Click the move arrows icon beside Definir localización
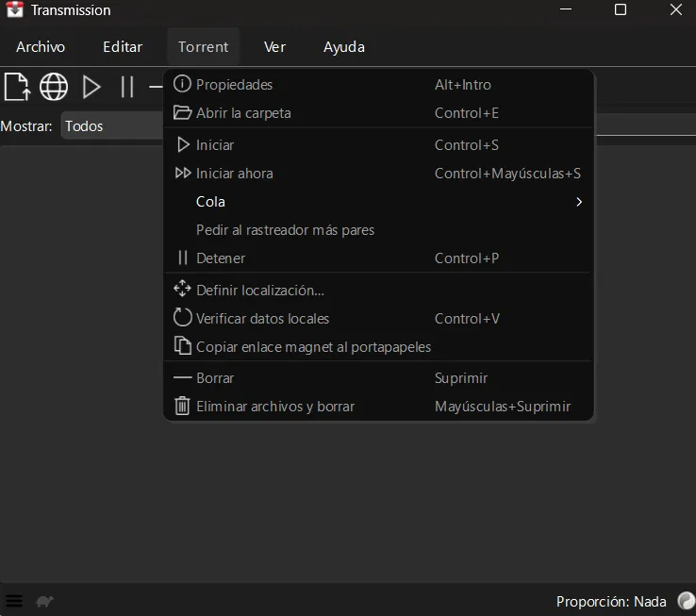Image resolution: width=696 pixels, height=616 pixels. pyautogui.click(x=182, y=289)
